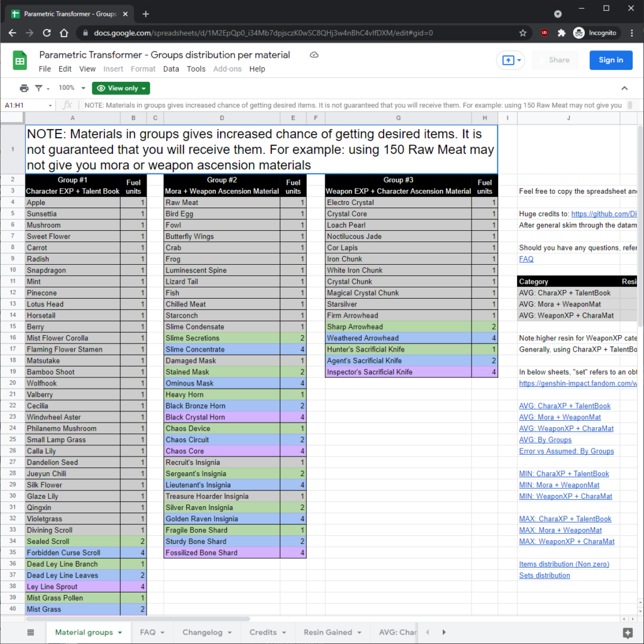Open the Data menu
This screenshot has width=644, height=644.
point(171,69)
